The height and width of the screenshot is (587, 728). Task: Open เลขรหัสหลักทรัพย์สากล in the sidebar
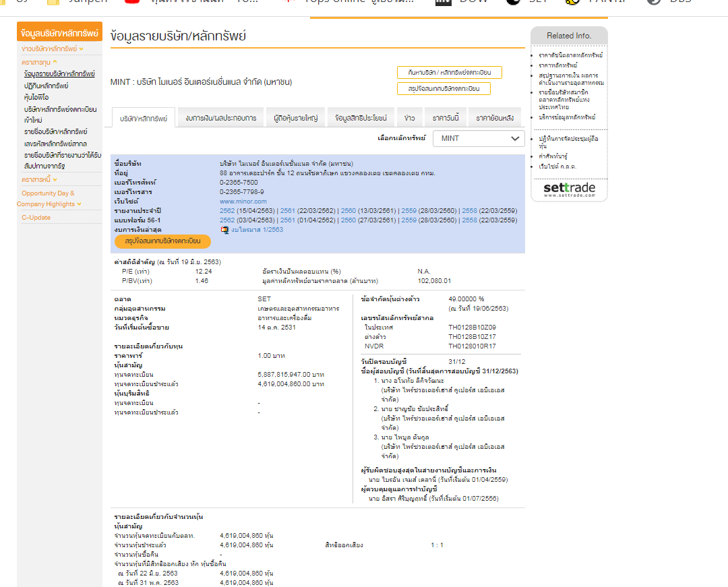55,144
